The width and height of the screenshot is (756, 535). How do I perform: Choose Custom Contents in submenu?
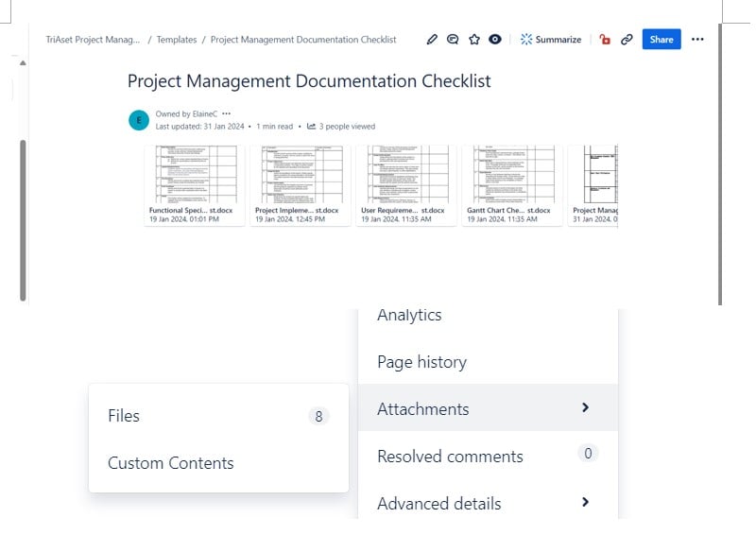pyautogui.click(x=219, y=463)
